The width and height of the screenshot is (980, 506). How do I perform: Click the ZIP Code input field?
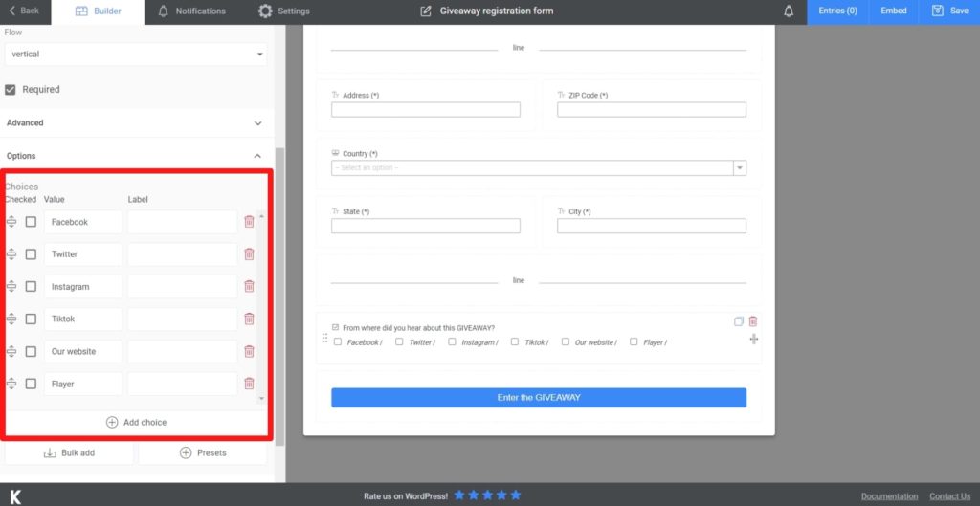[651, 109]
